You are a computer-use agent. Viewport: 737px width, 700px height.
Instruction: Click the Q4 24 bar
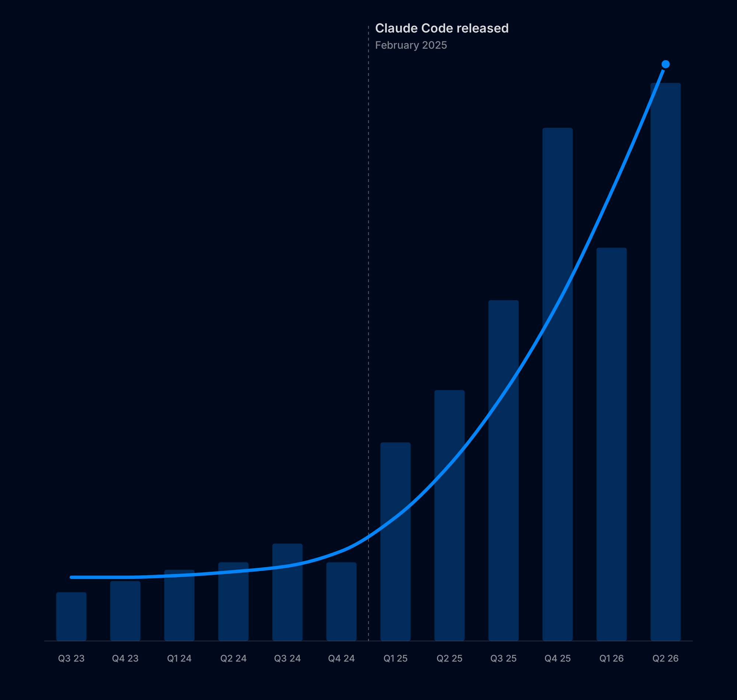(342, 602)
